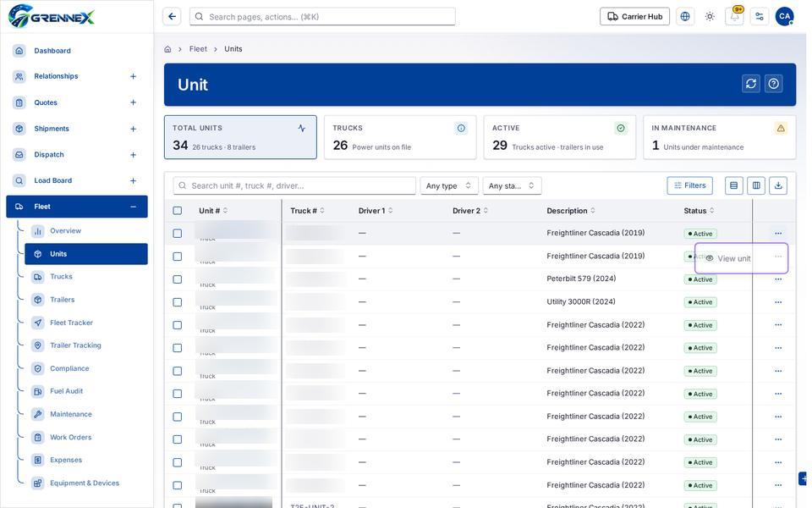Viewport: 812px width, 508px height.
Task: Go to the Trucks sidebar item
Action: pos(86,276)
